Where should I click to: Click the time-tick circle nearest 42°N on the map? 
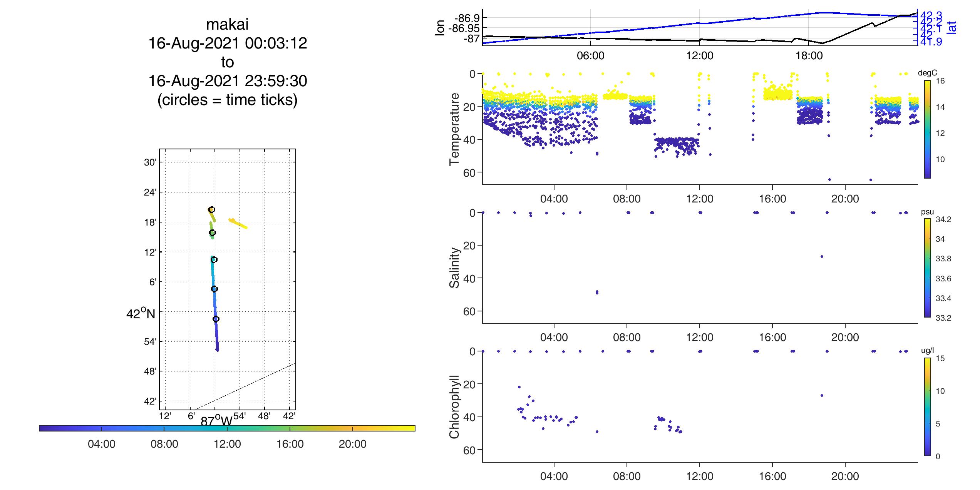click(x=216, y=319)
